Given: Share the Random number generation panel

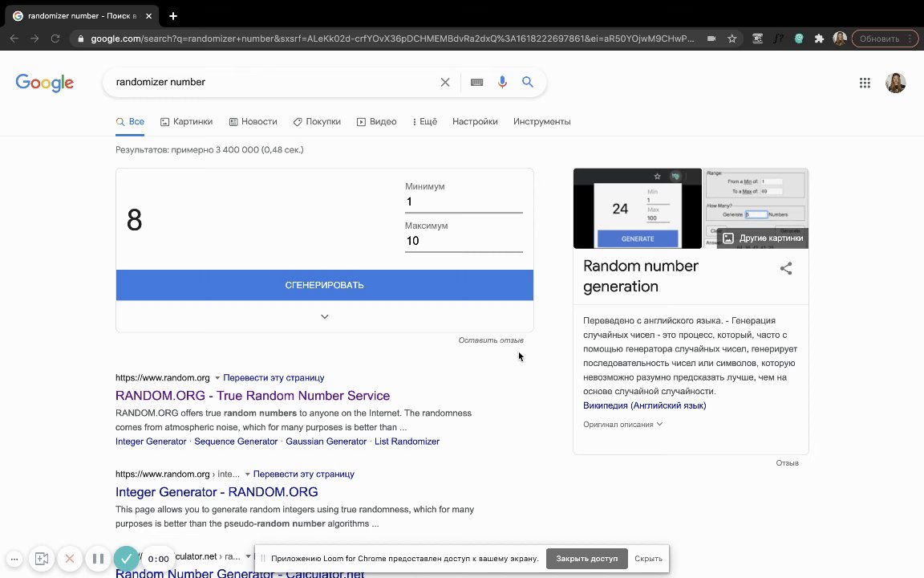Looking at the screenshot, I should click(x=785, y=268).
